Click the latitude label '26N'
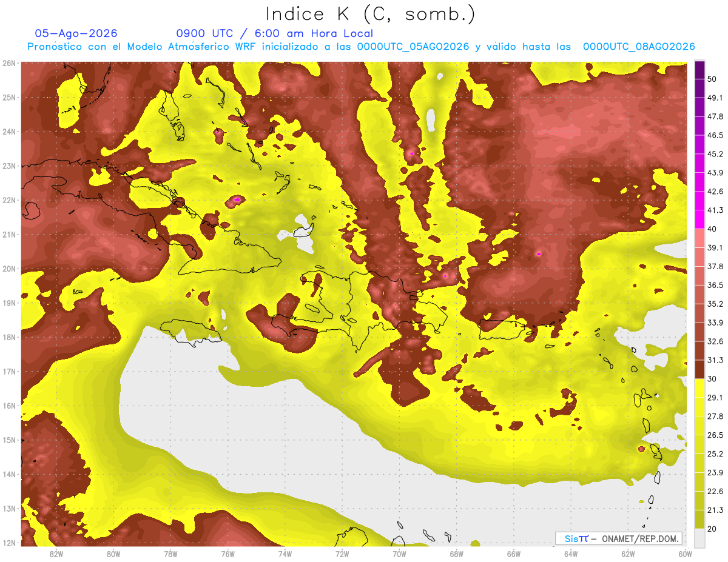 click(9, 63)
